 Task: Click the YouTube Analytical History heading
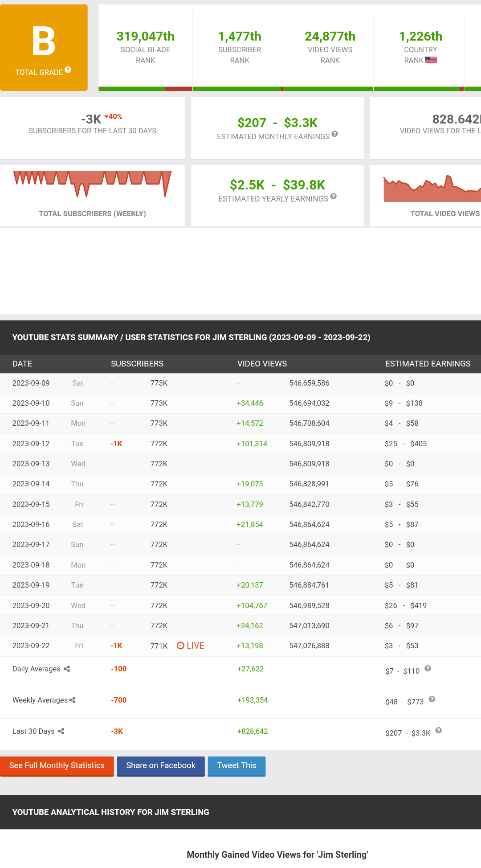tap(111, 812)
